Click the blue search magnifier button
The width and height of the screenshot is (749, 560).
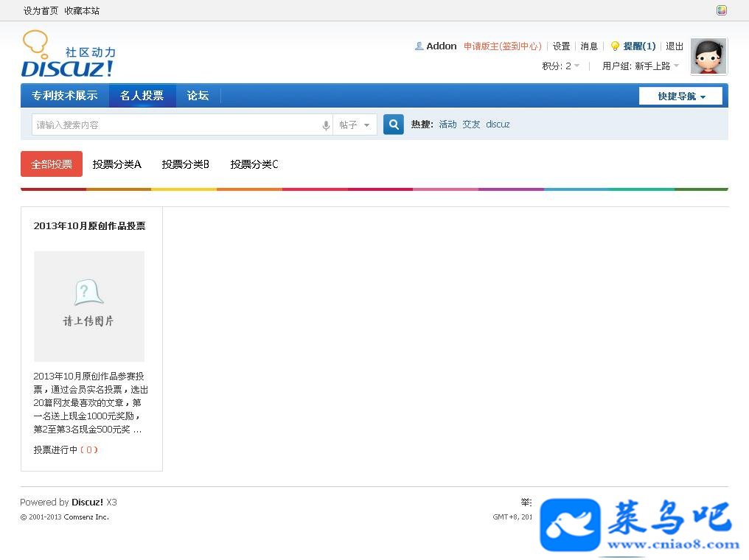tap(394, 125)
